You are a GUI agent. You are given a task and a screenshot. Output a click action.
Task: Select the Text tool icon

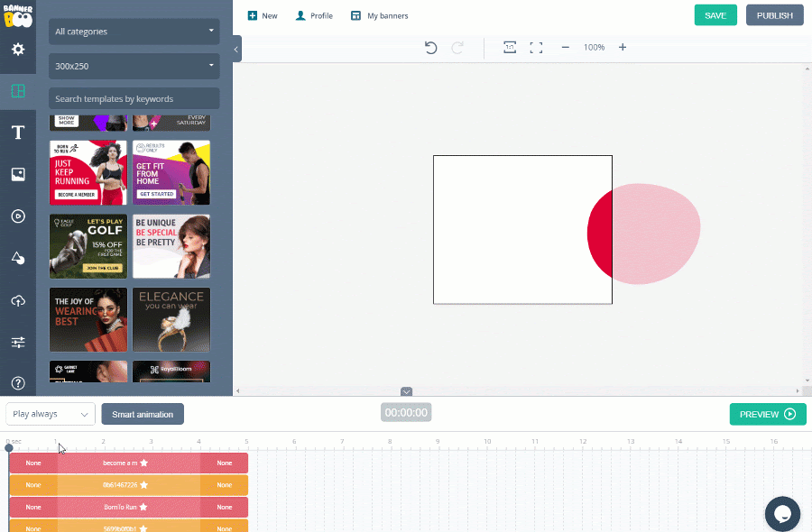pos(18,133)
